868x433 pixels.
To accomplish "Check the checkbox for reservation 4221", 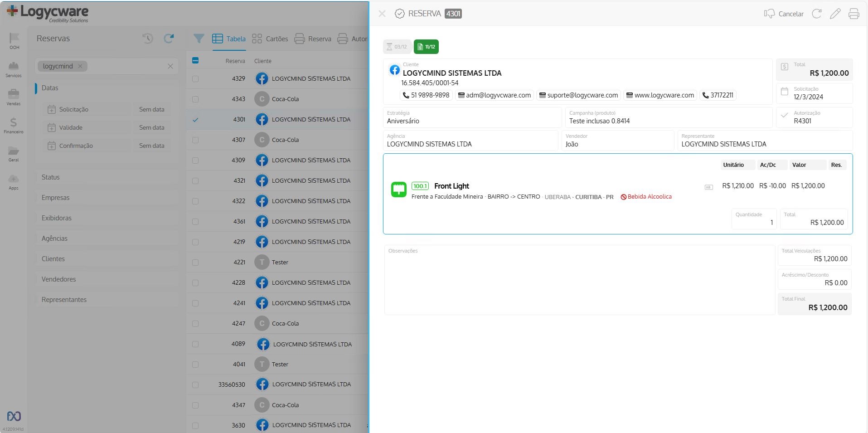I will (195, 263).
